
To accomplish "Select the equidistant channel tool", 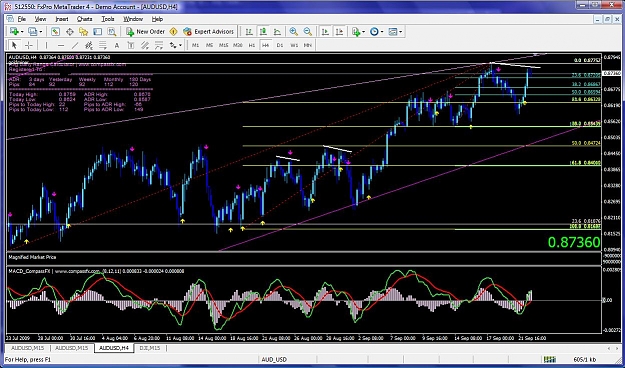I will pyautogui.click(x=88, y=45).
